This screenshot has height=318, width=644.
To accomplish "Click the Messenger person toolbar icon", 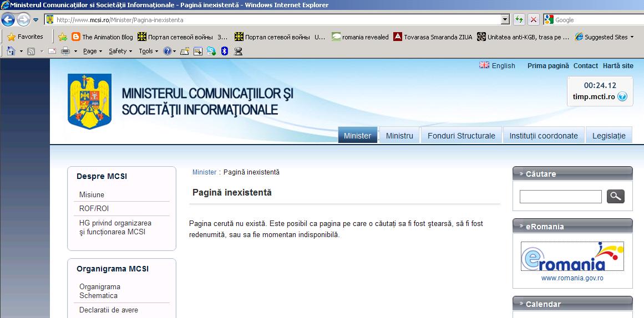I will 238,52.
